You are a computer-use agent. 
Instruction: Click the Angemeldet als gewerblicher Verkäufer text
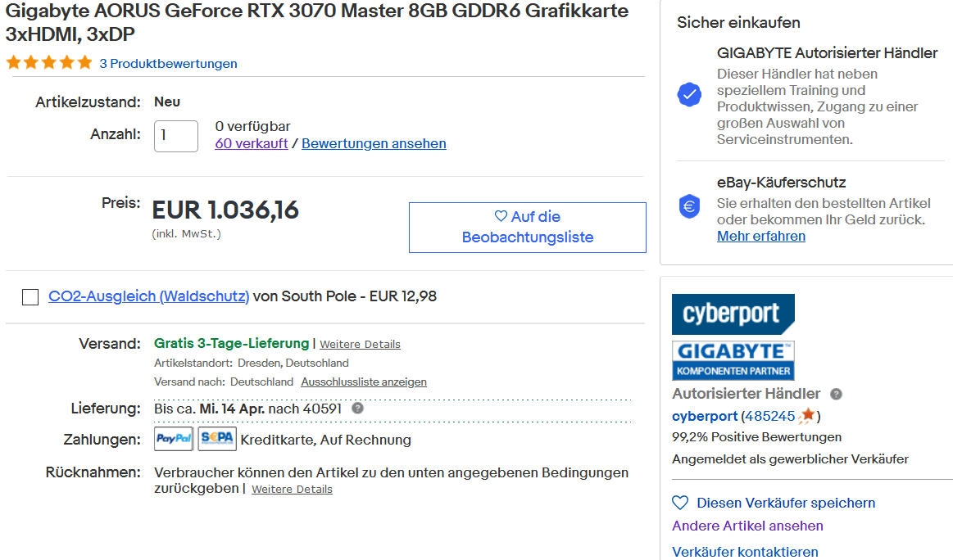790,459
